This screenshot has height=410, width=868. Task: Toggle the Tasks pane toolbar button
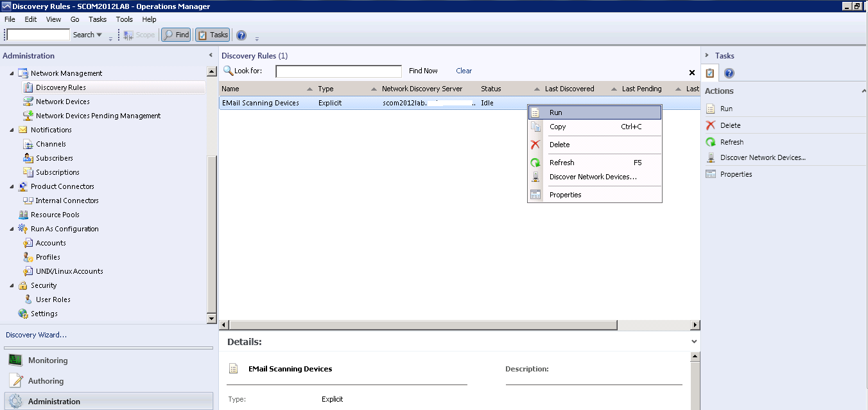point(212,35)
